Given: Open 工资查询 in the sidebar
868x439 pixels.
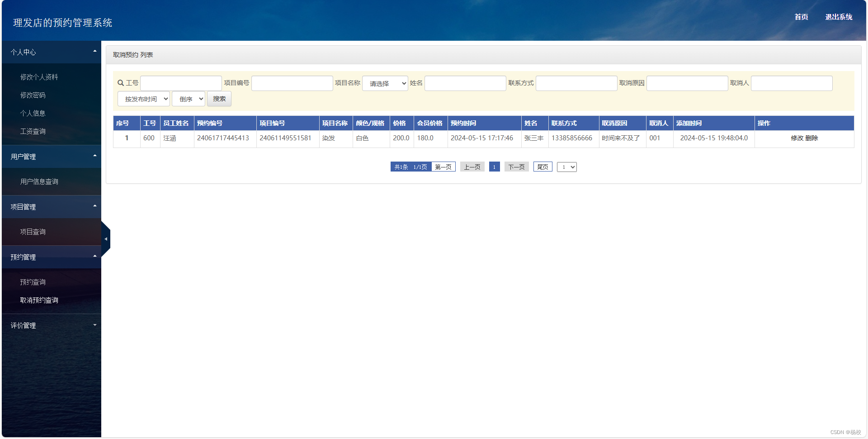Looking at the screenshot, I should 33,131.
